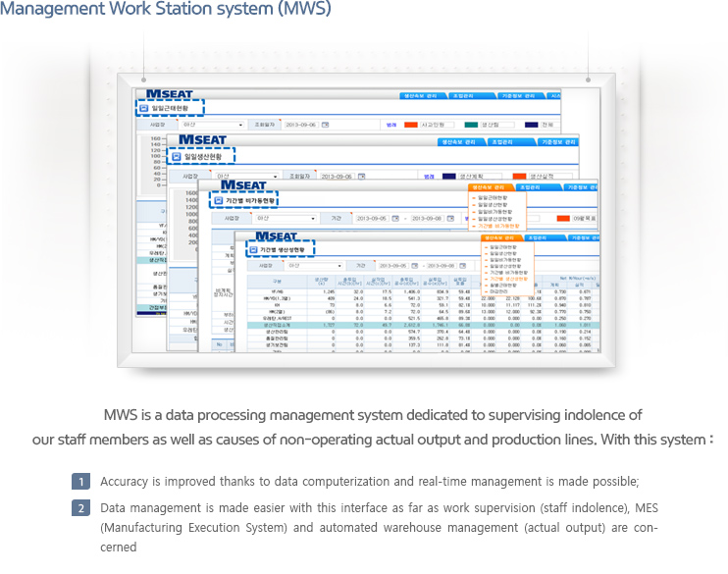Click the navy 생산계획 swatch in the 일일생산현황 window

pos(449,177)
